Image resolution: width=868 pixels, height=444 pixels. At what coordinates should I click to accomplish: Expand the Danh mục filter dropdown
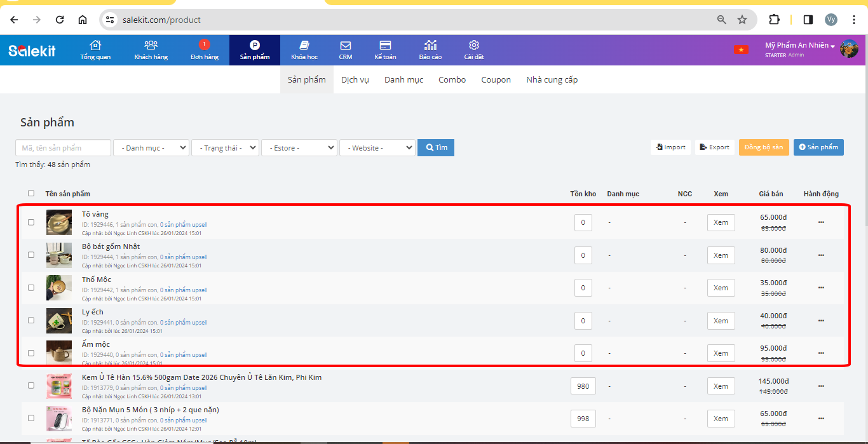point(151,148)
